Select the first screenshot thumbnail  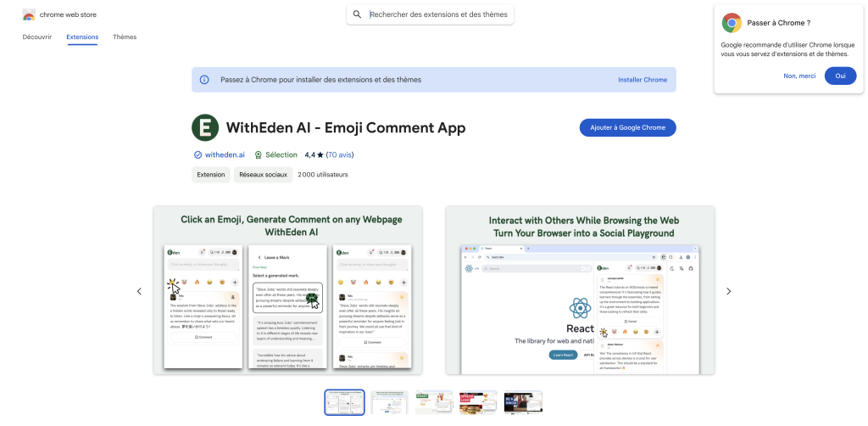[344, 402]
